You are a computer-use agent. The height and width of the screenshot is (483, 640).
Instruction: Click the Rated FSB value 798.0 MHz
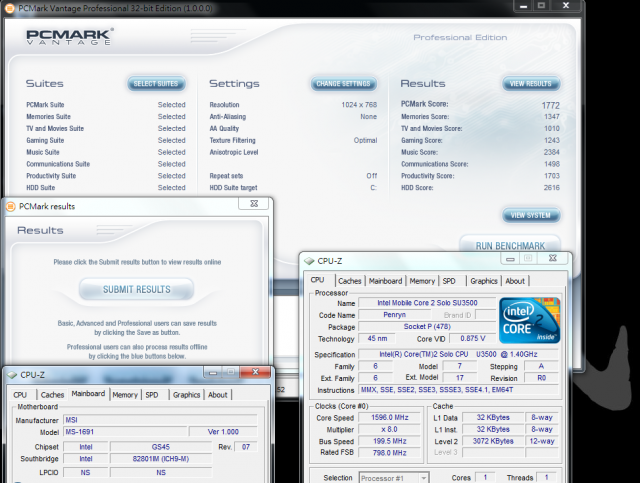pos(389,453)
